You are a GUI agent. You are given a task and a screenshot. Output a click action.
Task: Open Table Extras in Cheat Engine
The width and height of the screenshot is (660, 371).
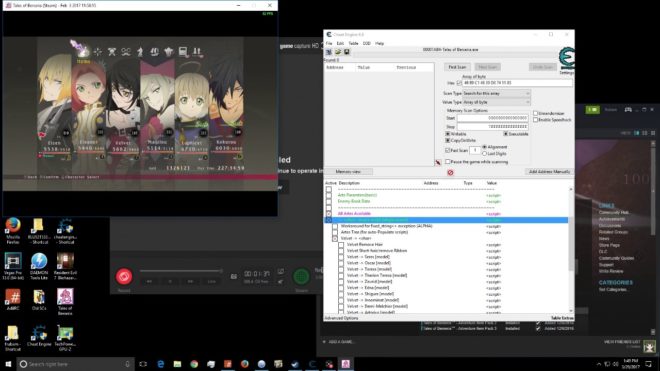tap(562, 318)
